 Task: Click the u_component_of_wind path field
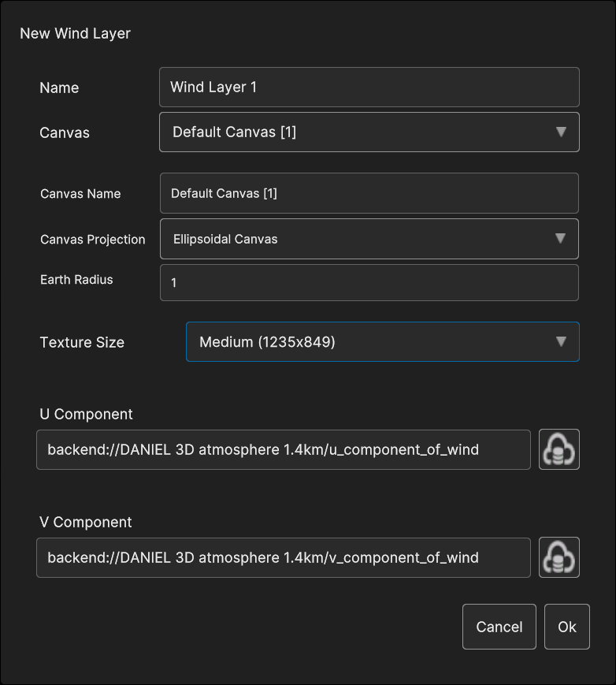click(x=284, y=449)
